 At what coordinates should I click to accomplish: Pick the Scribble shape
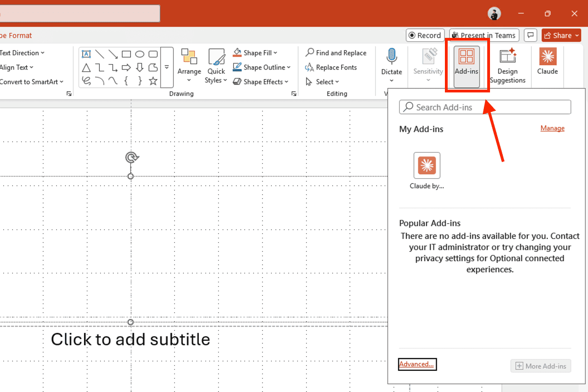pyautogui.click(x=86, y=81)
